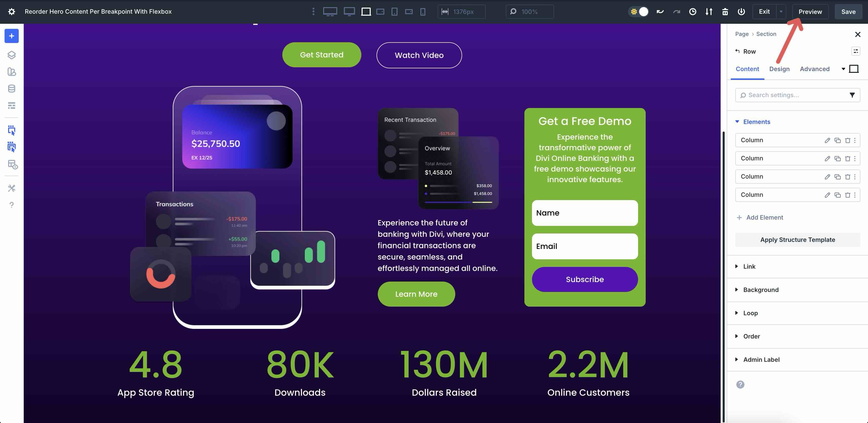Select the tablet breakpoint icon
Viewport: 868px width, 423px height.
pos(394,11)
